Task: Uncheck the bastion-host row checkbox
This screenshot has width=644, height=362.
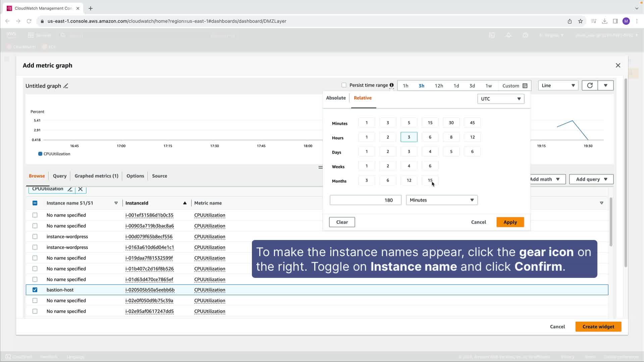Action: (35, 290)
